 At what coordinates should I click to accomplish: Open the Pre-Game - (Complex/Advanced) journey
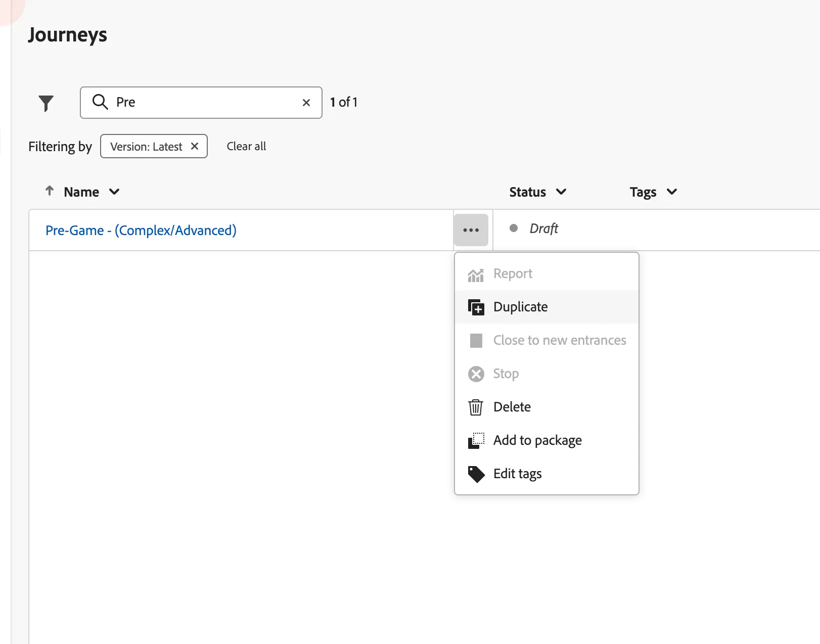(x=141, y=230)
